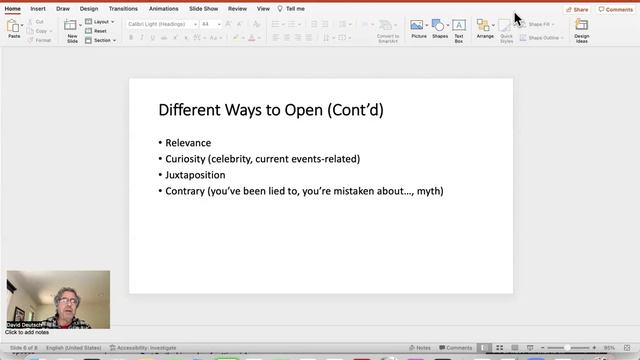Viewport: 640px width, 360px height.
Task: Toggle strikethrough formatting
Action: [x=163, y=38]
